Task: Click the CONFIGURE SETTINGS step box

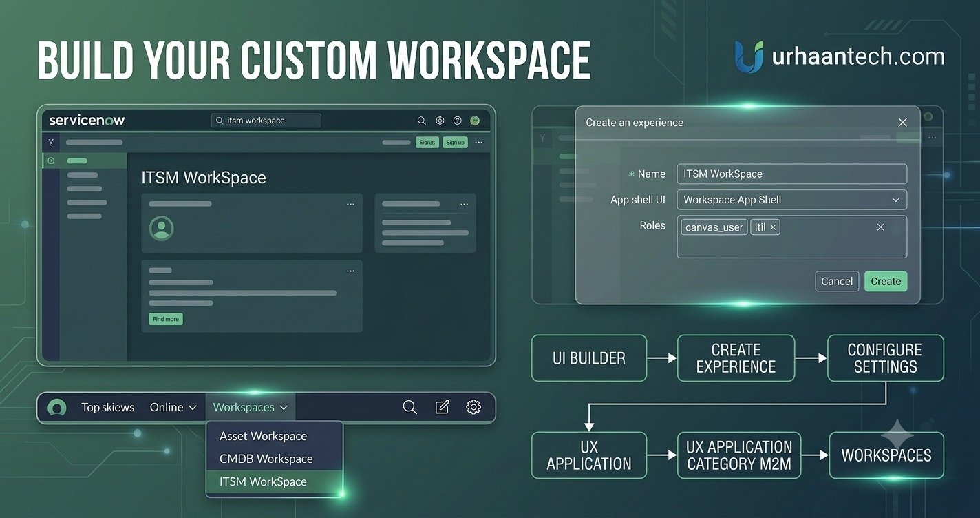Action: [885, 358]
